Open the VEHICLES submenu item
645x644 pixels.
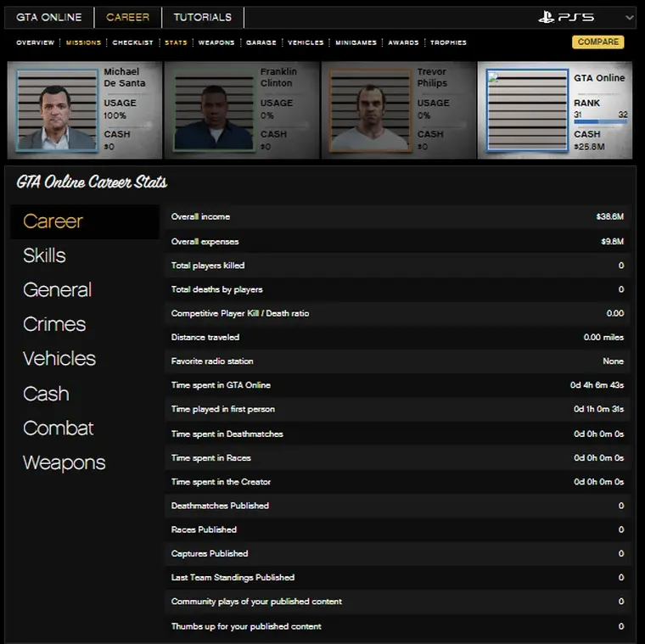coord(306,42)
